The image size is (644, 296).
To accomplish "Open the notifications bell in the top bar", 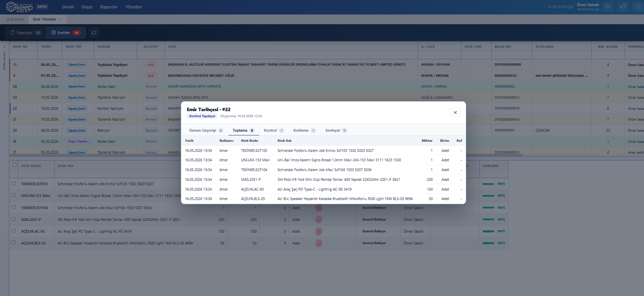I will (x=608, y=7).
